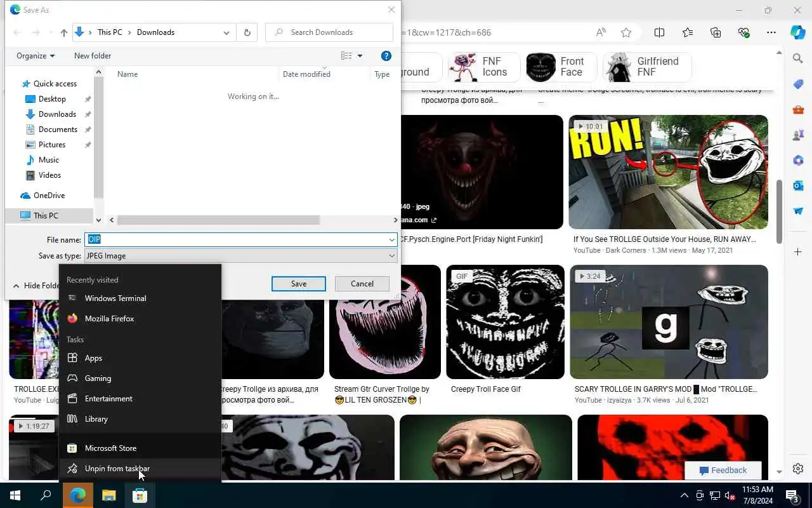
Task: Select Downloads in navigation pane
Action: click(57, 114)
